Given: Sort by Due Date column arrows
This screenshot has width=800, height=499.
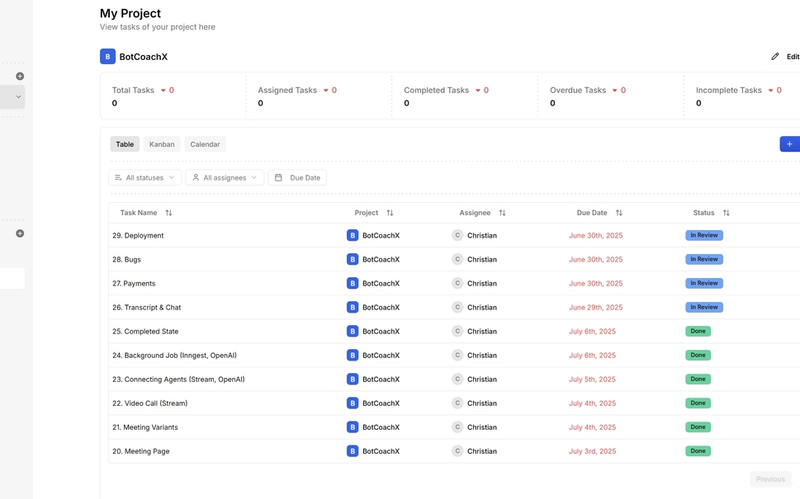Looking at the screenshot, I should point(619,213).
